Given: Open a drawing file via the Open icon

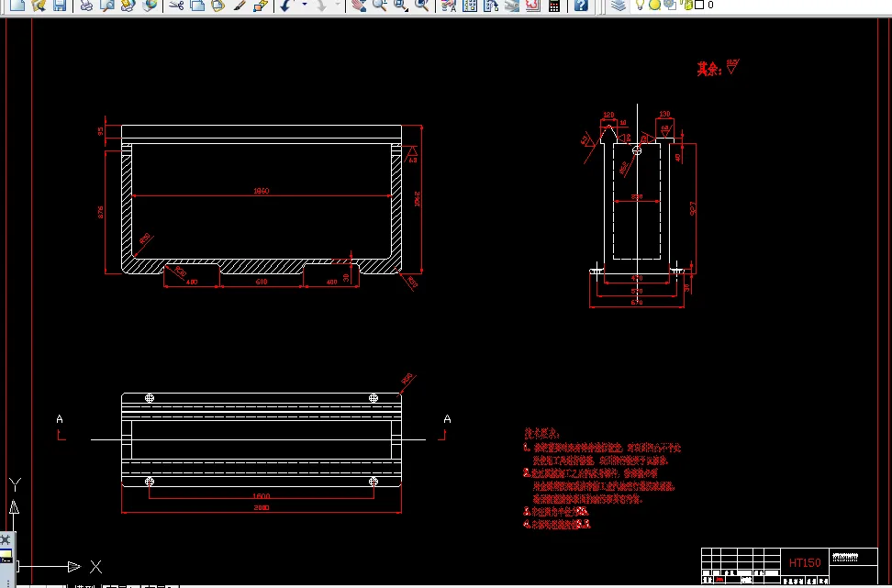Looking at the screenshot, I should tap(39, 6).
